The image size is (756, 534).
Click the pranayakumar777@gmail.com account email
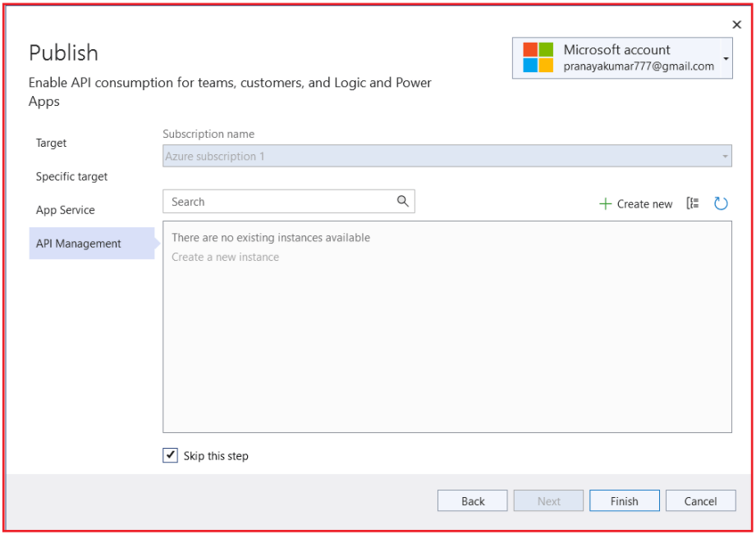(639, 66)
